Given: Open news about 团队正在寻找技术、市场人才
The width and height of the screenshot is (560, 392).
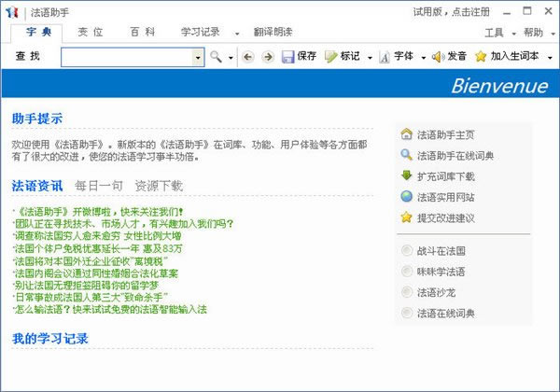Looking at the screenshot, I should point(124,224).
